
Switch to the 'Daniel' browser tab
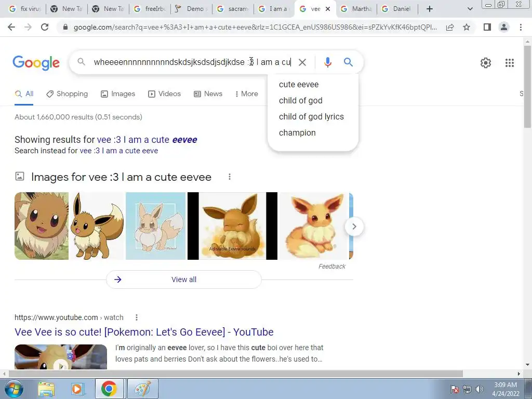(x=397, y=9)
